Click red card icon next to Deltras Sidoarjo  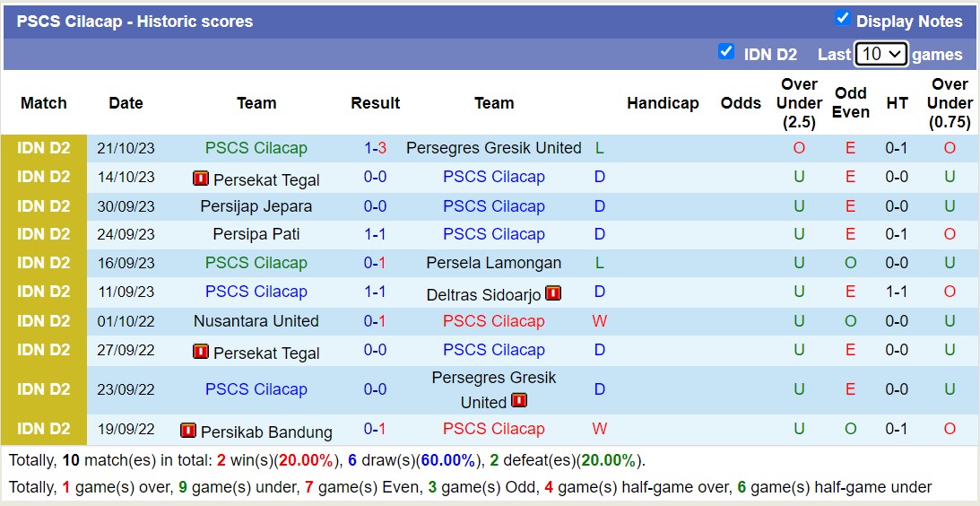point(553,292)
